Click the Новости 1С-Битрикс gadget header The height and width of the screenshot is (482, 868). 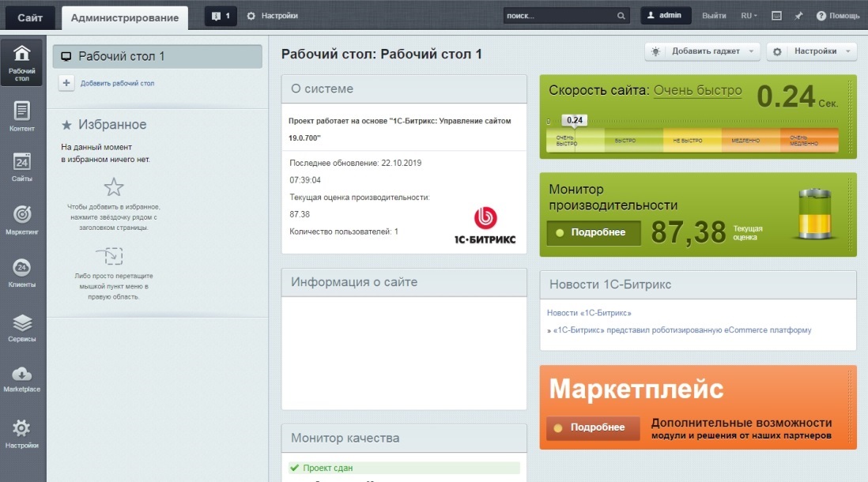[698, 285]
